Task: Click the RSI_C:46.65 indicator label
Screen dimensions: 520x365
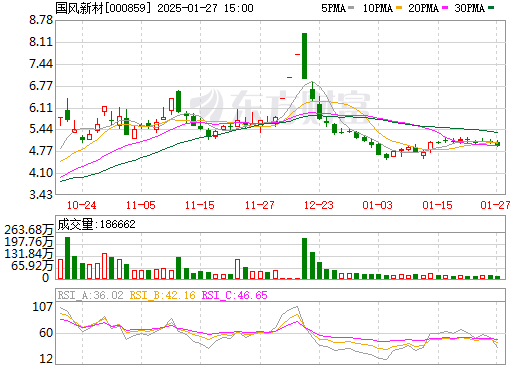Action: [235, 295]
